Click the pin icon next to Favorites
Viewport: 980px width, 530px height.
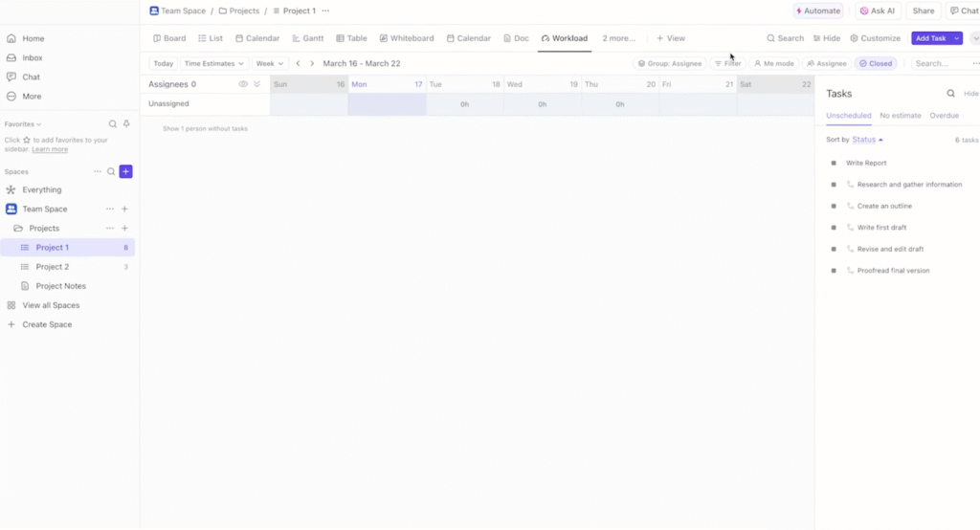click(x=126, y=124)
